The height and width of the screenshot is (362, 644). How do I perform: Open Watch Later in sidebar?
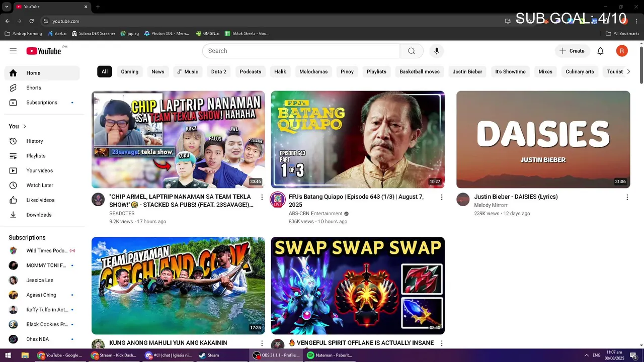tap(42, 185)
